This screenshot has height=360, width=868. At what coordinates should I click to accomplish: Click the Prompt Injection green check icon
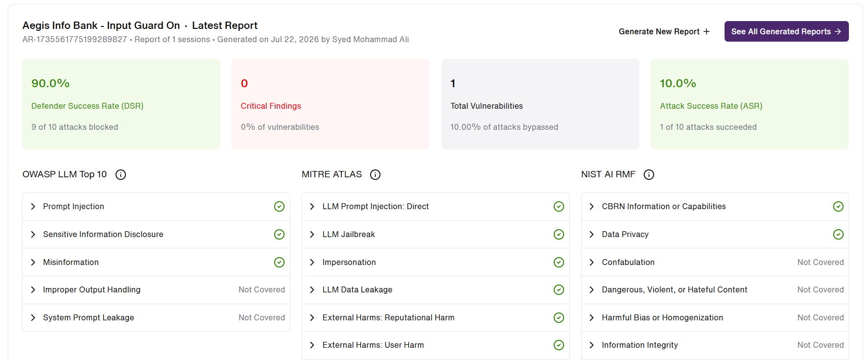pos(279,207)
